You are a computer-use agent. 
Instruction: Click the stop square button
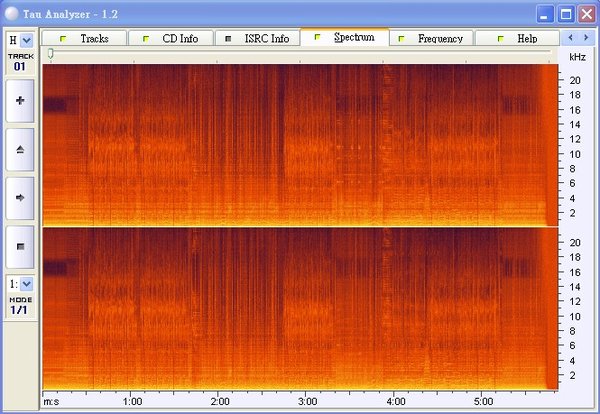click(20, 246)
